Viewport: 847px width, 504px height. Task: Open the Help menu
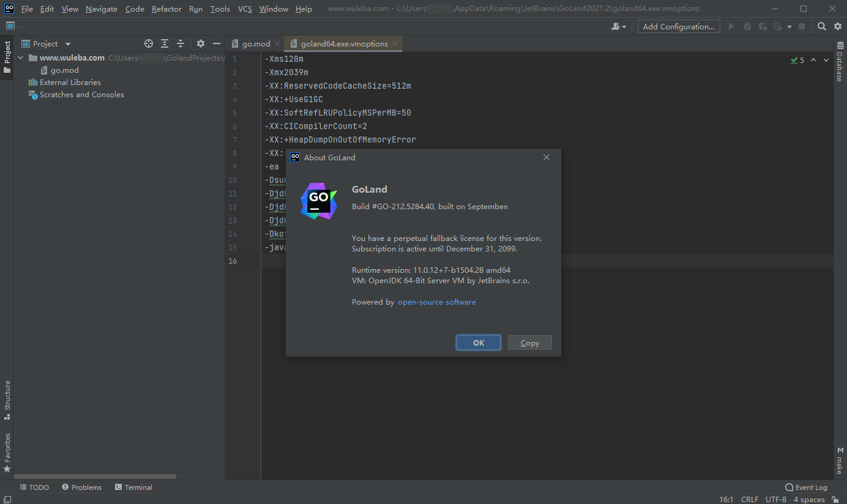click(x=304, y=9)
